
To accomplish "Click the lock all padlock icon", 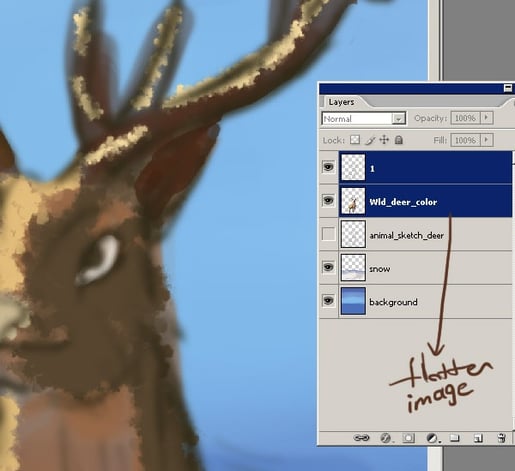I will tap(399, 140).
